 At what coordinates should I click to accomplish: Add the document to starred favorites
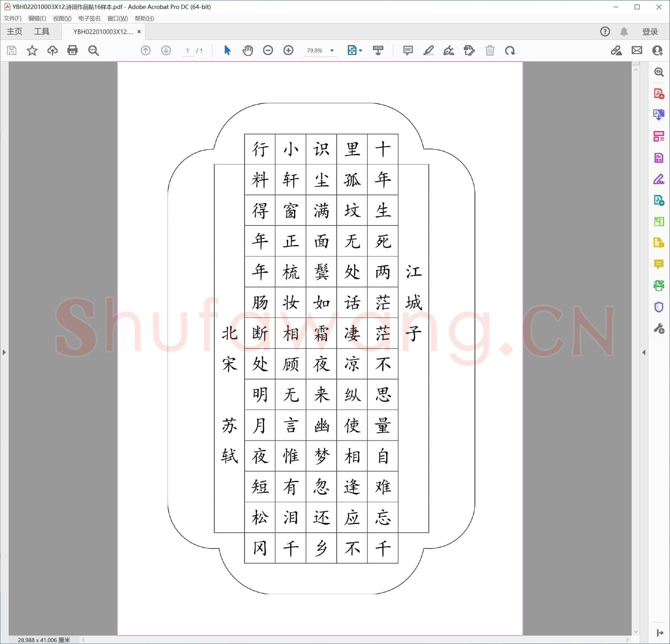click(32, 50)
